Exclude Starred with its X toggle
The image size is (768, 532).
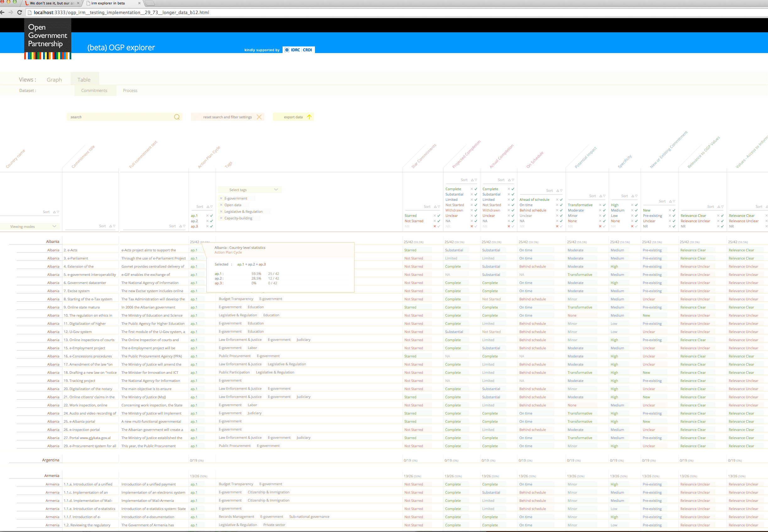435,216
